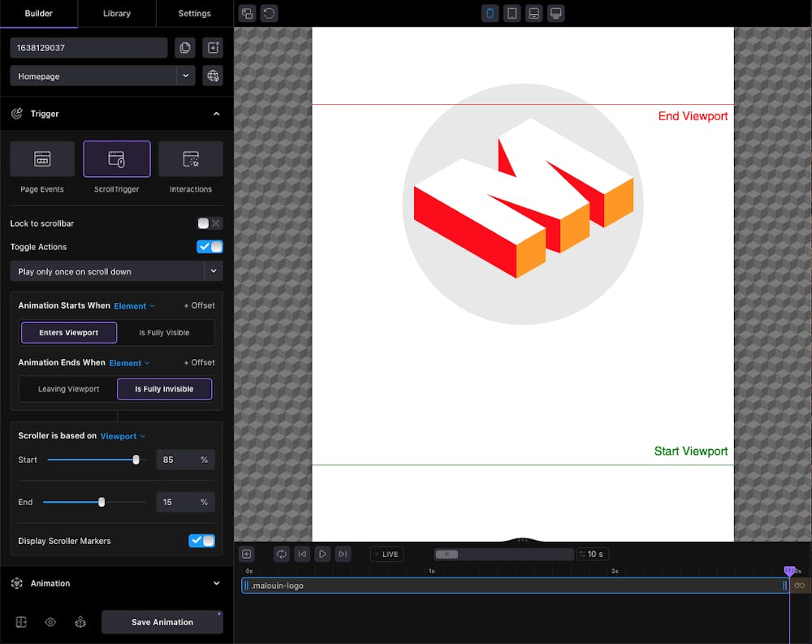Switch to mobile device preview

[x=490, y=14]
